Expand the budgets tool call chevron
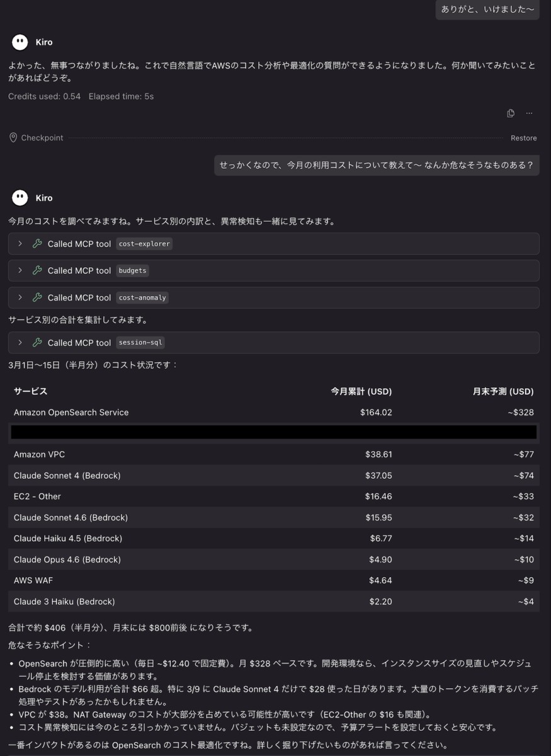Image resolution: width=551 pixels, height=756 pixels. pyautogui.click(x=20, y=270)
